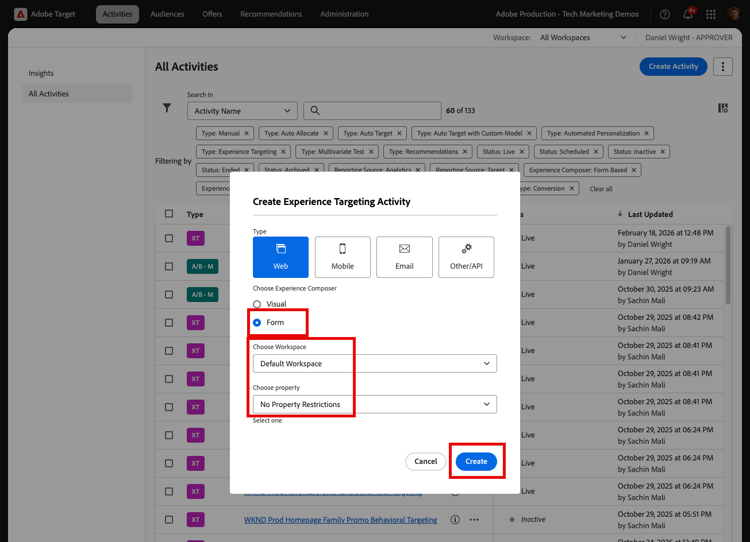This screenshot has height=542, width=750.
Task: Click the first XT type badge
Action: [195, 238]
